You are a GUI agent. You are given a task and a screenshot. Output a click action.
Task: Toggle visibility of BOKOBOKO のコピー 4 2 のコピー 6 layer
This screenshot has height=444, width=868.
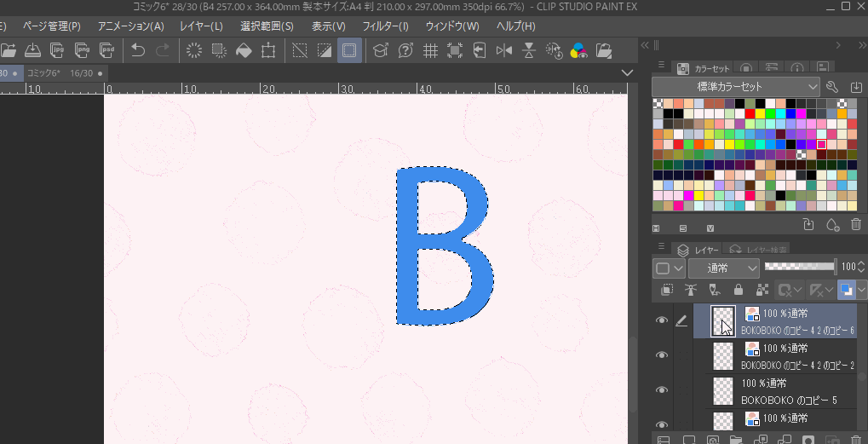coord(661,320)
